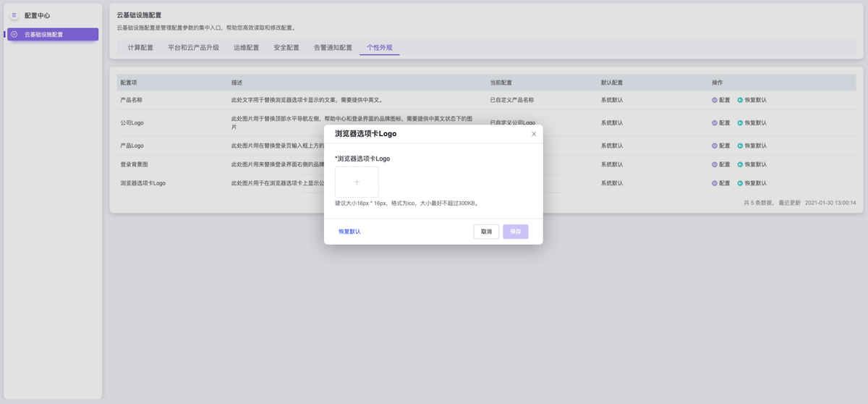Click the 配置 icon in 产品名称 row
868x404 pixels.
[715, 100]
